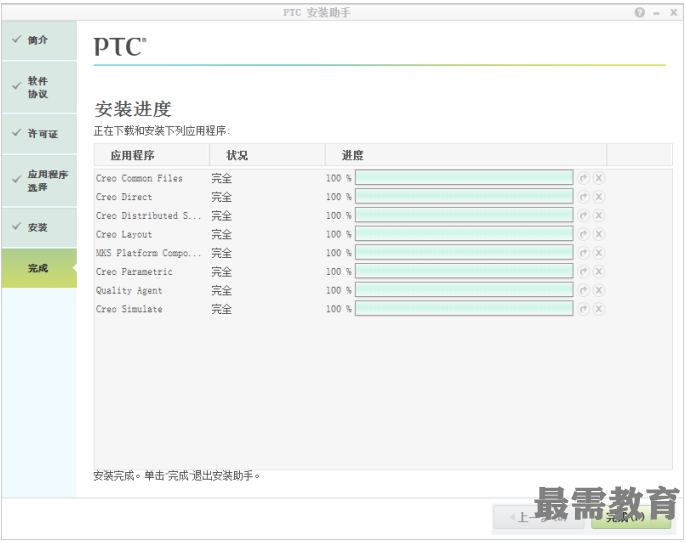Retry icon for Creo Common Files row
This screenshot has height=543, width=686.
pos(583,178)
